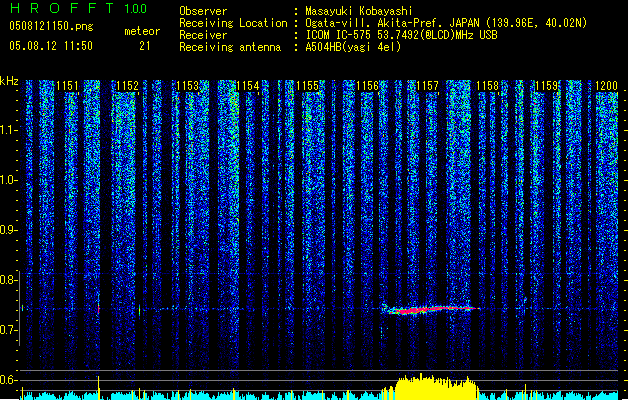Click the HROFFT 1.0.0 title text
This screenshot has width=629, height=400.
pos(79,8)
